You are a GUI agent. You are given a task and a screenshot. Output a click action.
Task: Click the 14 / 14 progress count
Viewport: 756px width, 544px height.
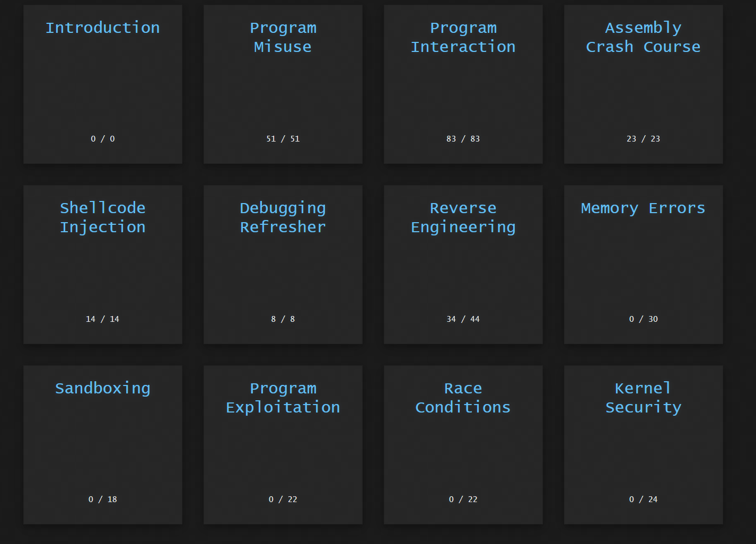click(102, 319)
